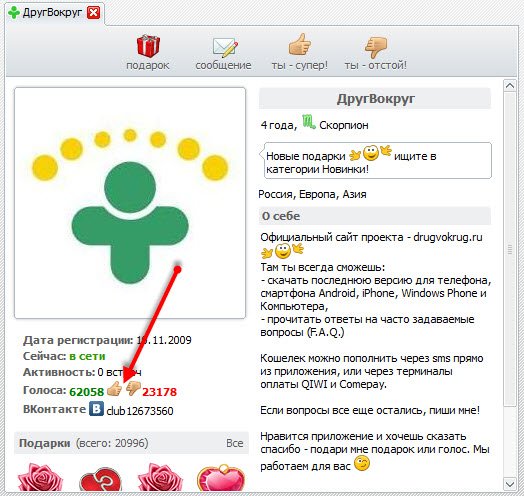Click the scrollbar up arrow

[510, 86]
